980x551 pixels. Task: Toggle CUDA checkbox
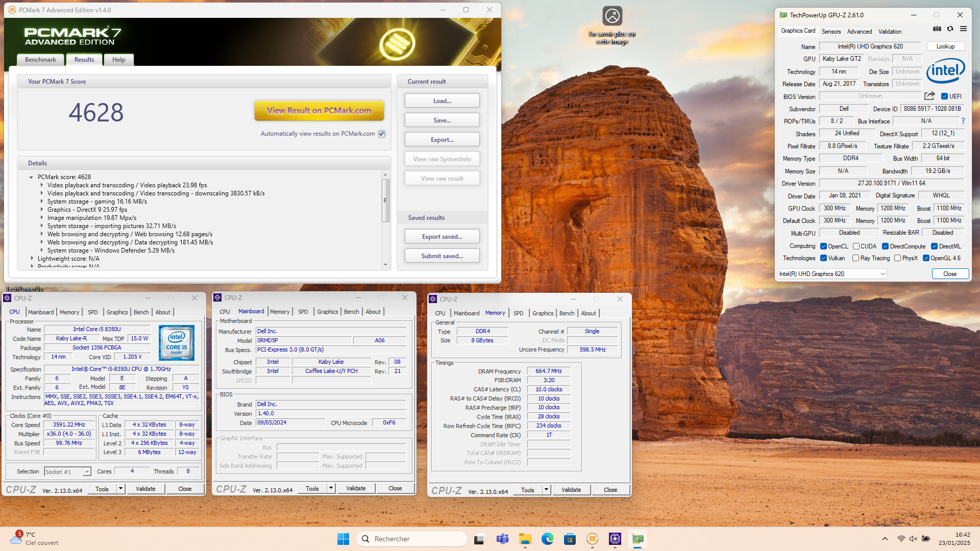click(x=856, y=246)
